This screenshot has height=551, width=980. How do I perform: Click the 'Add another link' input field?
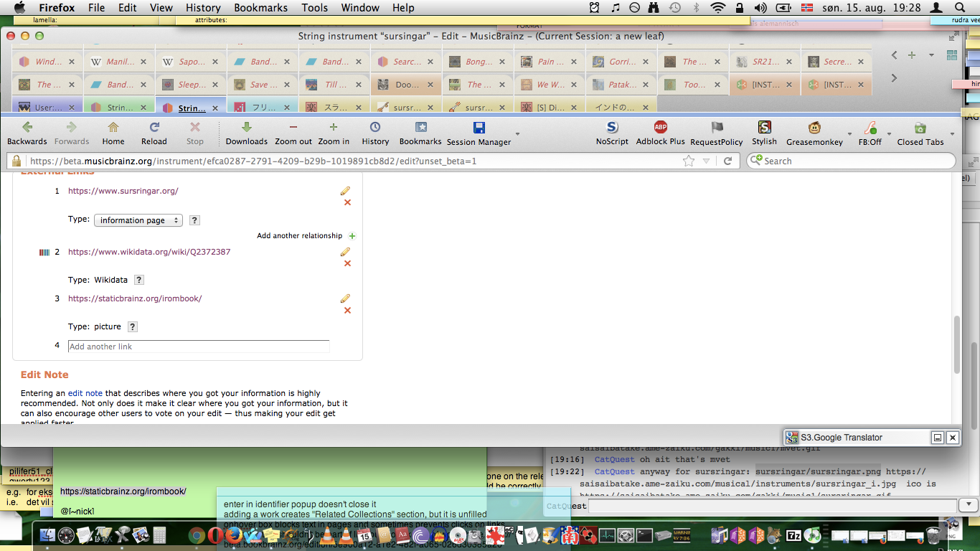point(199,347)
